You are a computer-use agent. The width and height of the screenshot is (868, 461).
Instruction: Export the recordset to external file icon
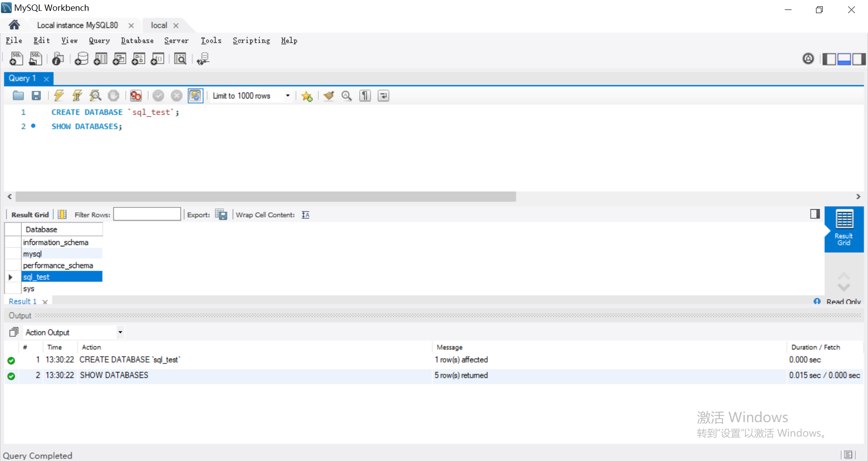point(221,215)
